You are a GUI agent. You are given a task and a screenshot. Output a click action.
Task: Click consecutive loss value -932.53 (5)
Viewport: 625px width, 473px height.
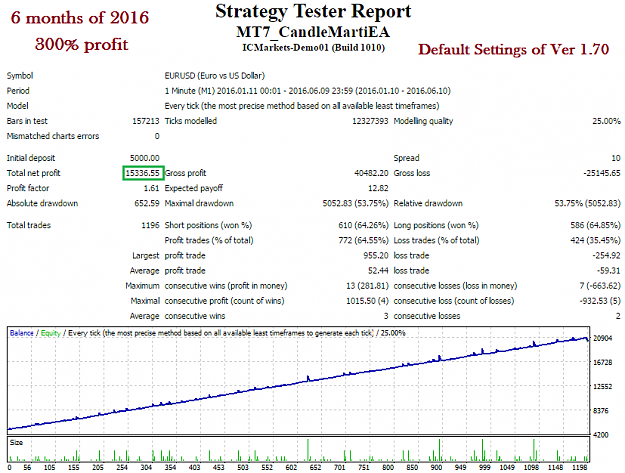click(x=600, y=301)
